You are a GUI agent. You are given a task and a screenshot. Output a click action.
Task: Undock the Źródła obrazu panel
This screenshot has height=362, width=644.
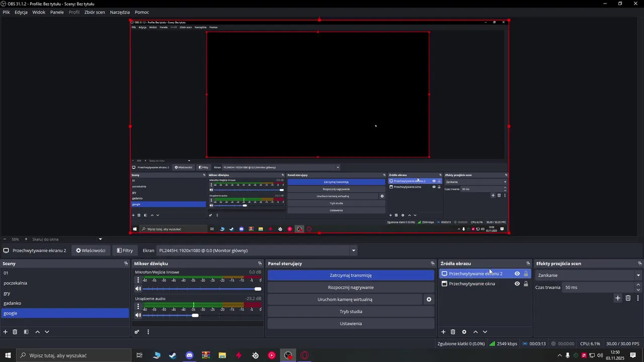click(528, 263)
